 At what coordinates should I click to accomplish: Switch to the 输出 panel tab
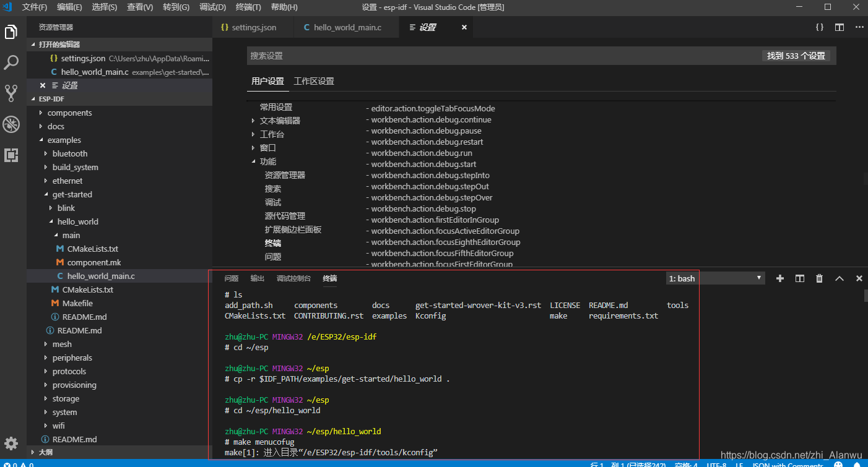tap(258, 278)
